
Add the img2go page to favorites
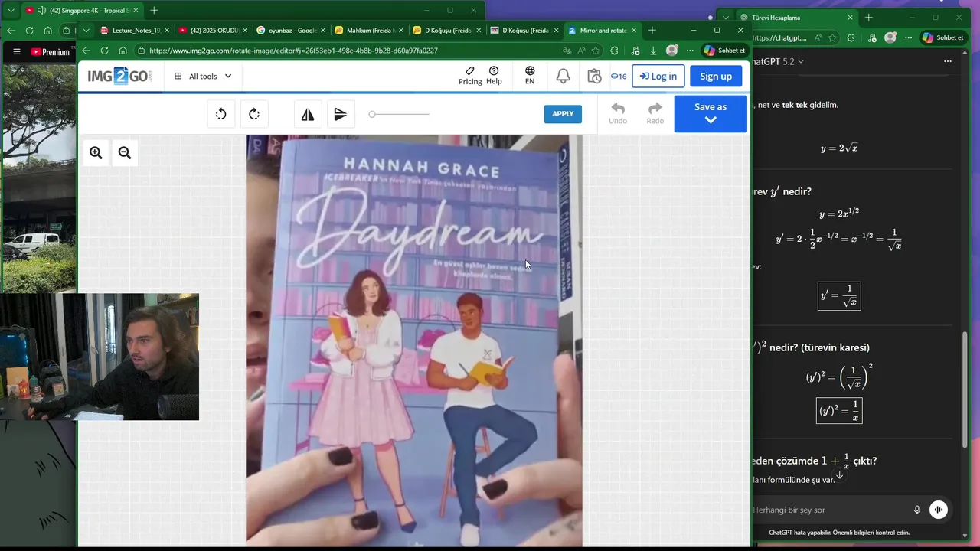[x=596, y=51]
